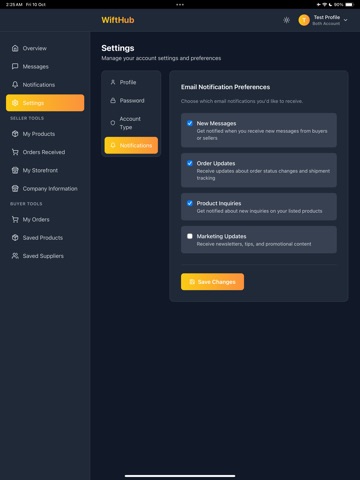Toggle light theme with the sun icon
This screenshot has width=360, height=480.
pos(286,20)
